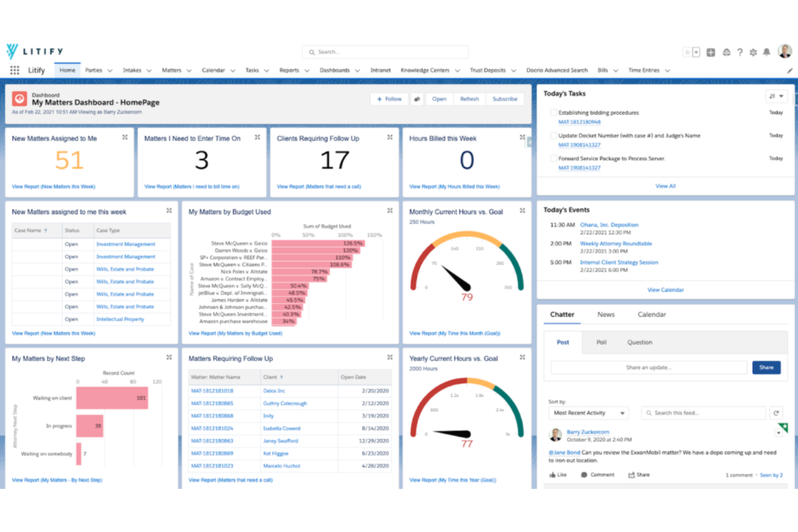
Task: Click the notifications bell icon
Action: (767, 52)
